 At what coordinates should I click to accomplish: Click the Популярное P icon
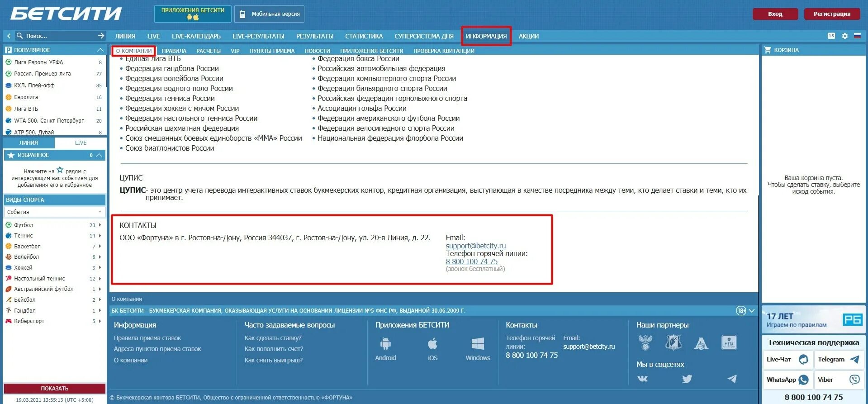click(x=8, y=50)
